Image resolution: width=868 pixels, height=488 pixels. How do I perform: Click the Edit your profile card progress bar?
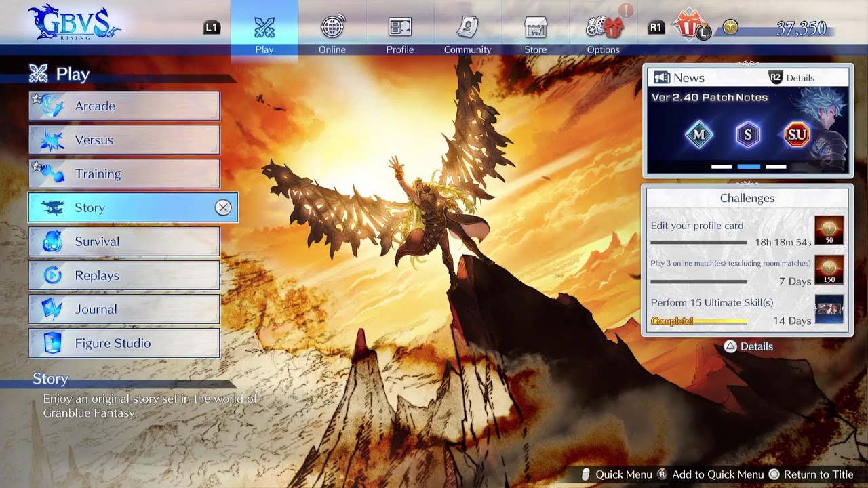click(x=699, y=242)
